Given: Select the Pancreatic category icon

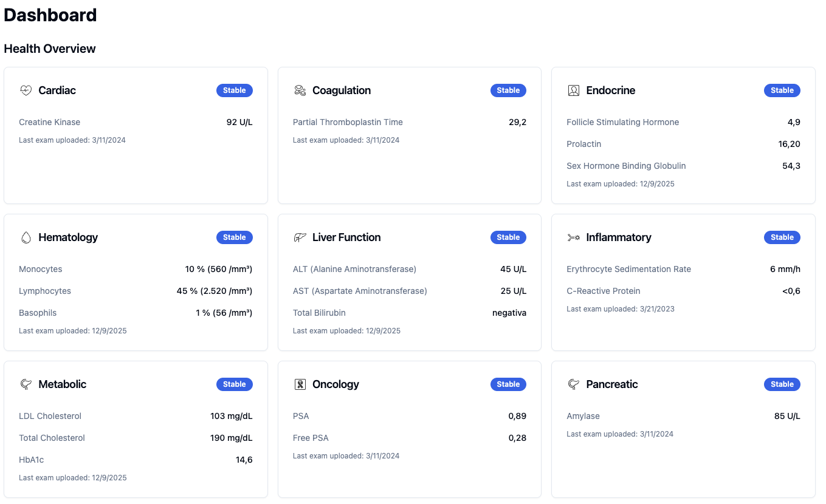Looking at the screenshot, I should point(573,384).
